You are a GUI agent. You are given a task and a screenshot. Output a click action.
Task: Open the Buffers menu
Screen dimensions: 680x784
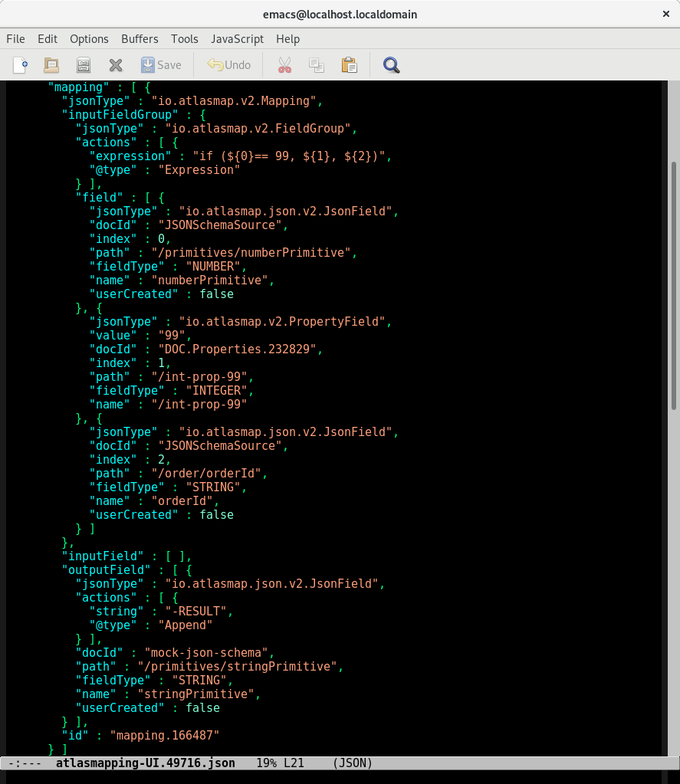pos(140,38)
